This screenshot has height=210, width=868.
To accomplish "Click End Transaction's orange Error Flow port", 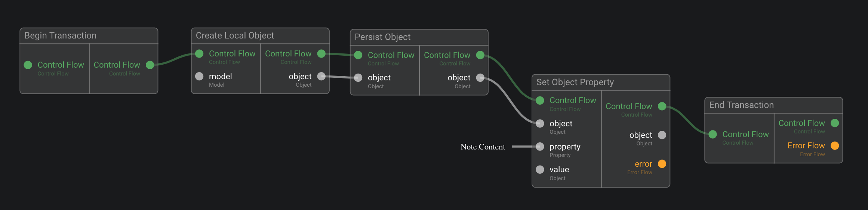I will coord(834,146).
